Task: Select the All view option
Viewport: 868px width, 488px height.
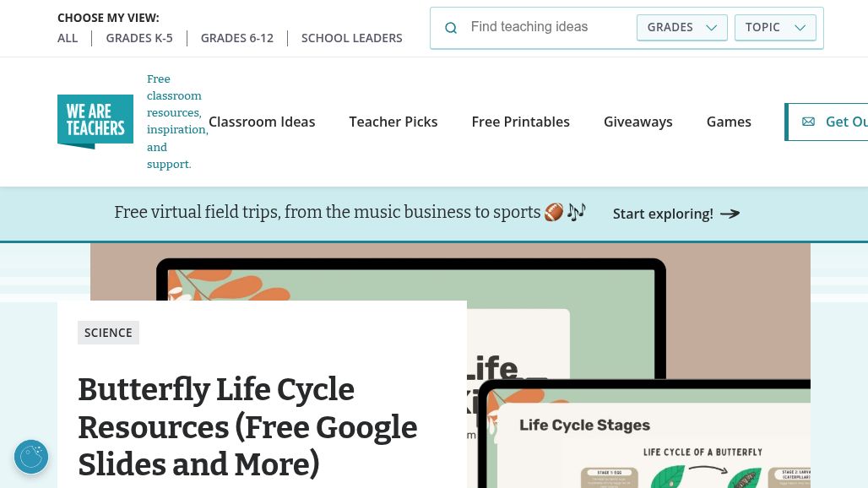Action: pos(68,38)
